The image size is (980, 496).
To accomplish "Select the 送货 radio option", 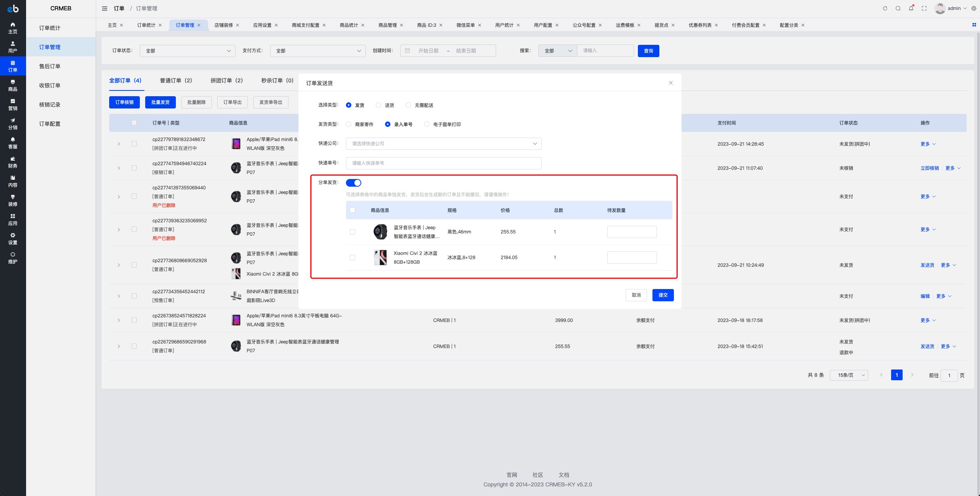I will coord(379,105).
